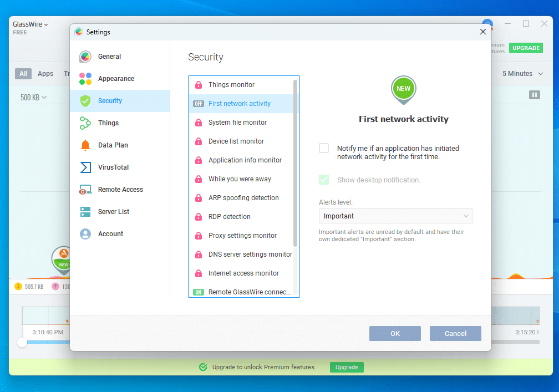Click the Remote Access monitor icon
Viewport: 559px width, 392px height.
pyautogui.click(x=85, y=190)
